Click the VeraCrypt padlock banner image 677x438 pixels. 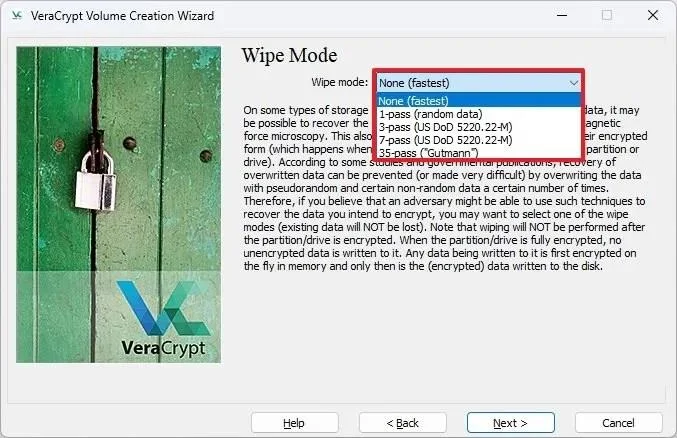pyautogui.click(x=118, y=204)
